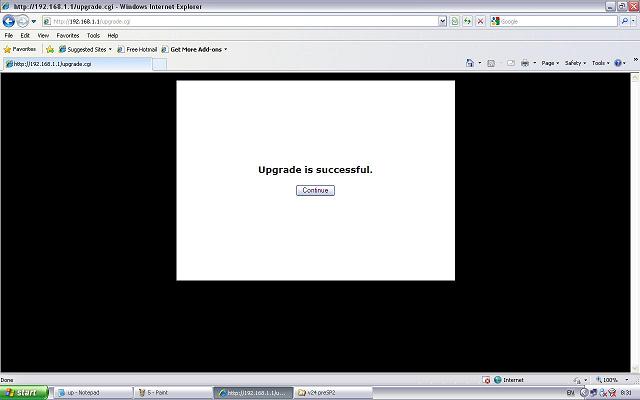Click the blue Help icon
Viewport: 640px width, 400px height.
tap(620, 63)
